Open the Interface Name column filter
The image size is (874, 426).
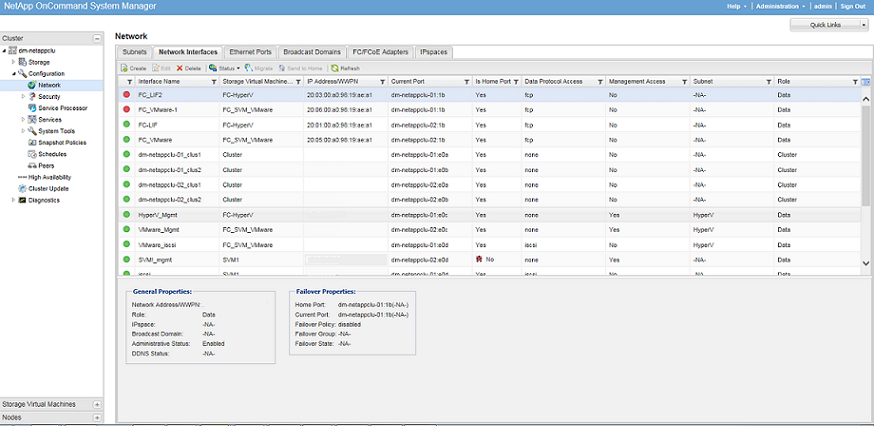pos(214,82)
